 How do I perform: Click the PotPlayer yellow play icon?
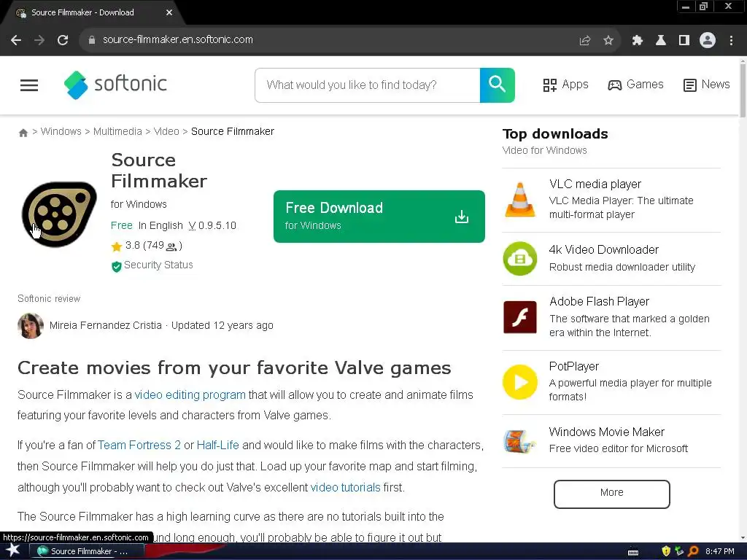(519, 382)
